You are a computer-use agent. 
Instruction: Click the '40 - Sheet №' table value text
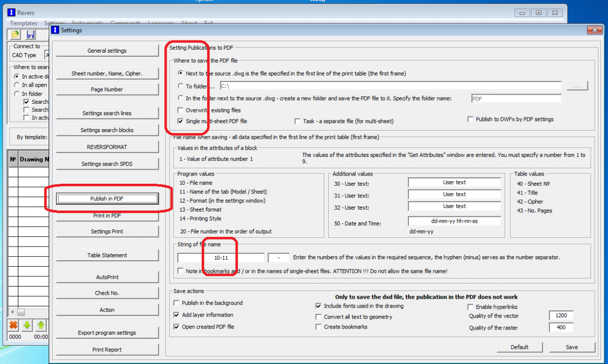[x=534, y=184]
